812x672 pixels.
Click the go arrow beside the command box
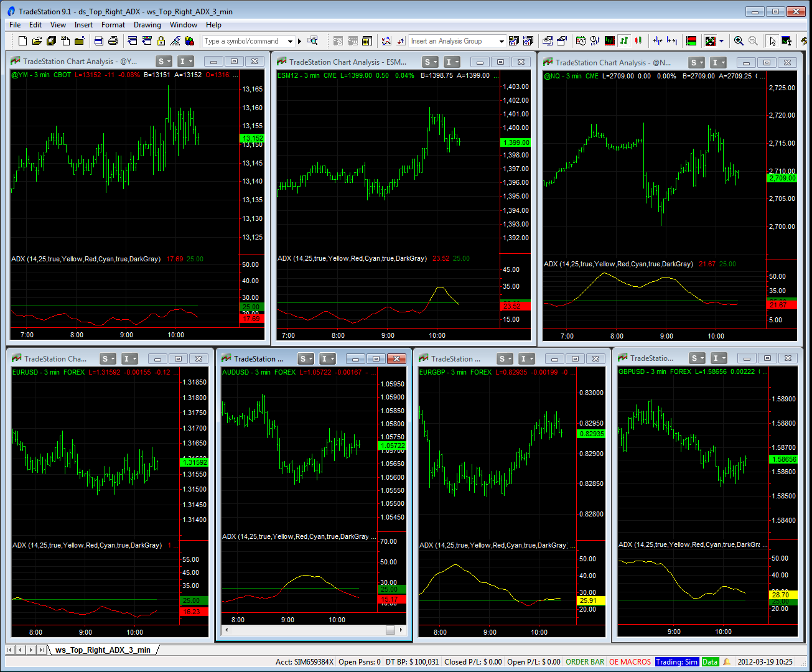point(299,41)
